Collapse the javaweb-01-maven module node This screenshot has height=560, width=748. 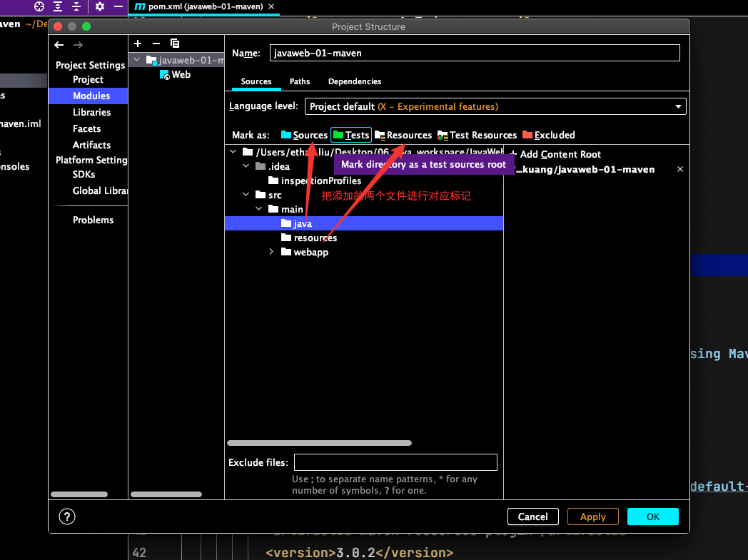(137, 60)
